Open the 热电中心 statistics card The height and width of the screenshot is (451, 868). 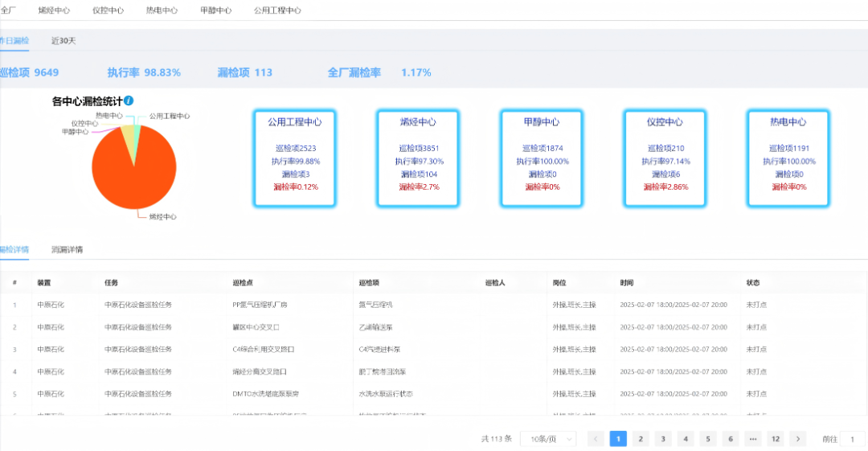pos(788,158)
